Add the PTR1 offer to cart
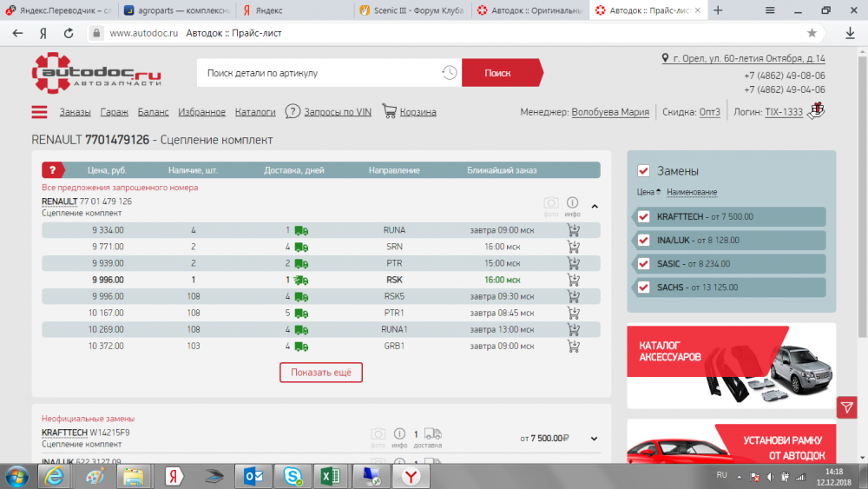This screenshot has height=489, width=868. pos(574,313)
